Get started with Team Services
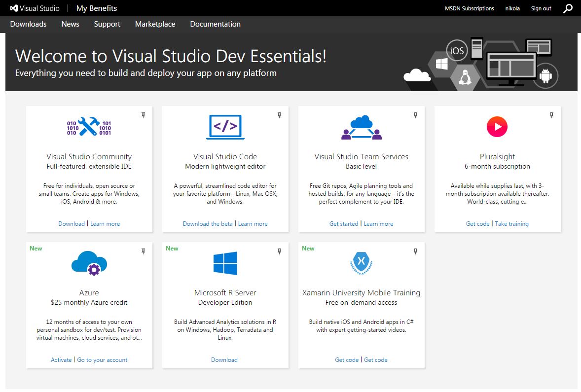The image size is (581, 392). (x=344, y=224)
